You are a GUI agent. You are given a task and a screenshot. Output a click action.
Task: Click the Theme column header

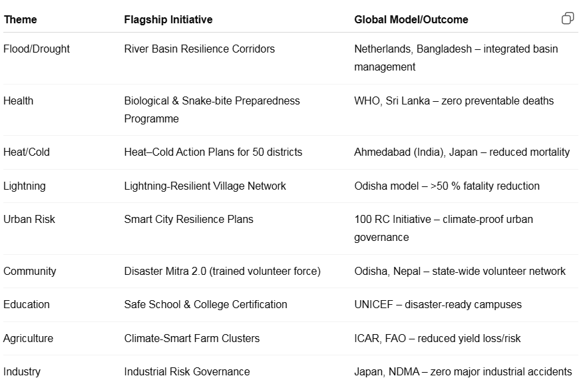pos(20,20)
